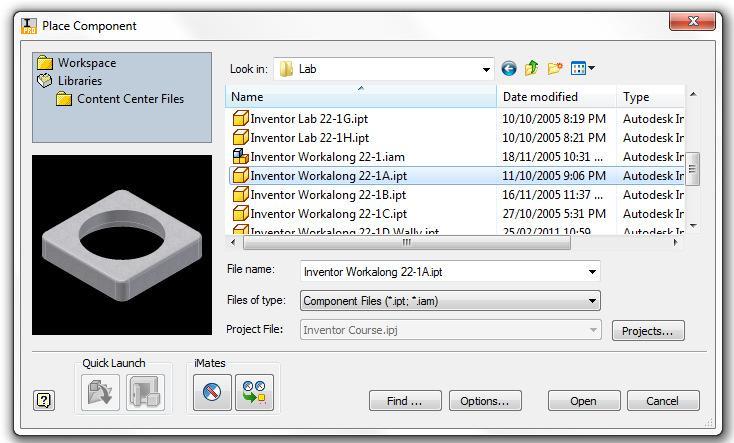The width and height of the screenshot is (734, 443).
Task: Click the date 10/10/2005 8:19 PM
Action: point(554,119)
